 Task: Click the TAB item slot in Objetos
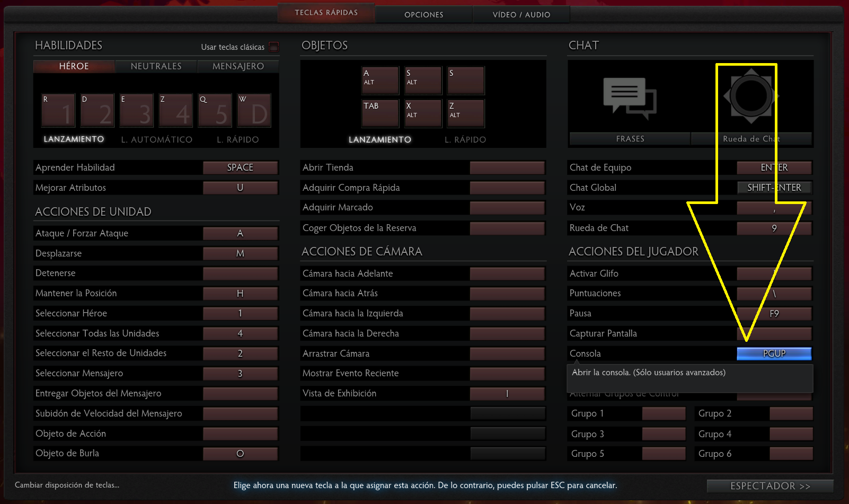tap(380, 113)
